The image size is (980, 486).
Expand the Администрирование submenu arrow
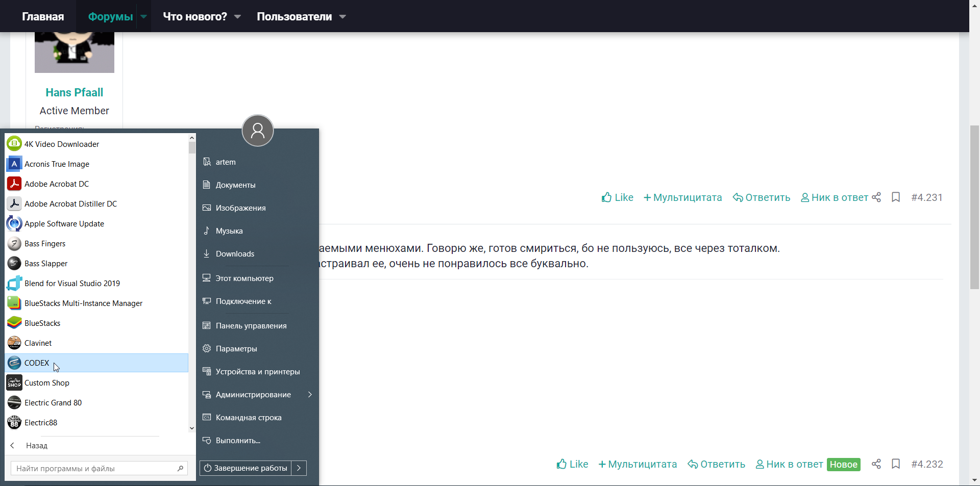(x=310, y=394)
